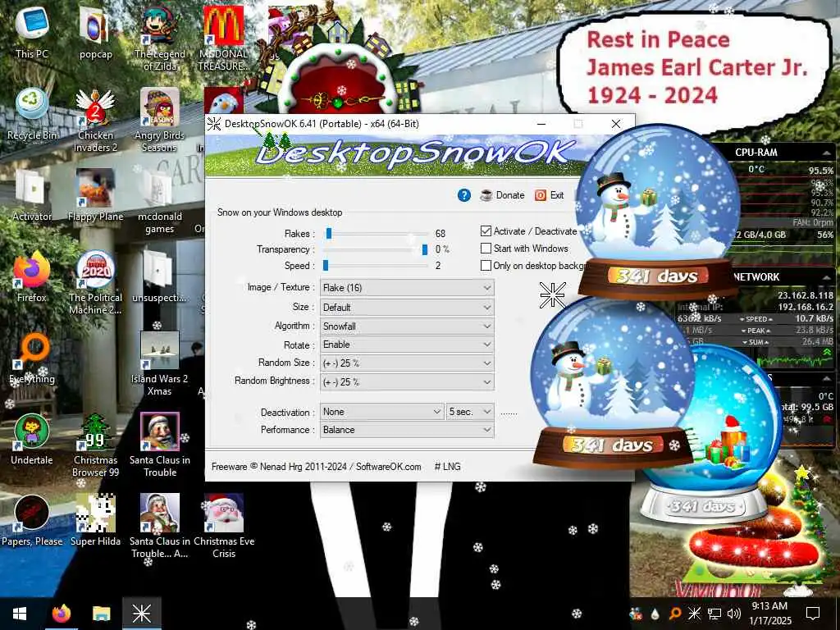
Task: Launch Firefox from the desktop shortcut
Action: click(x=32, y=277)
